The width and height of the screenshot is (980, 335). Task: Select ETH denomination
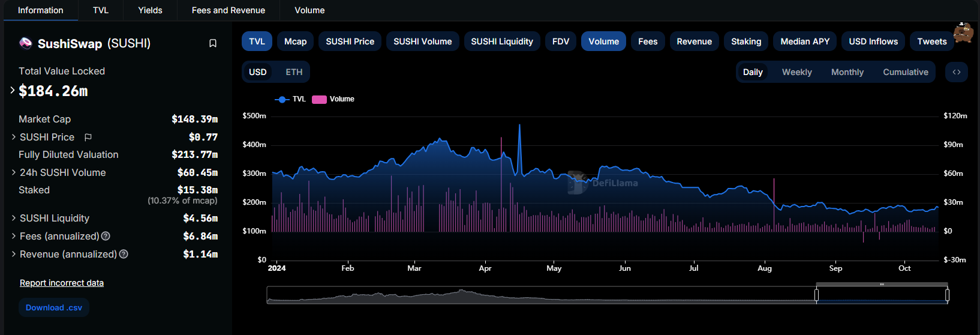tap(294, 72)
